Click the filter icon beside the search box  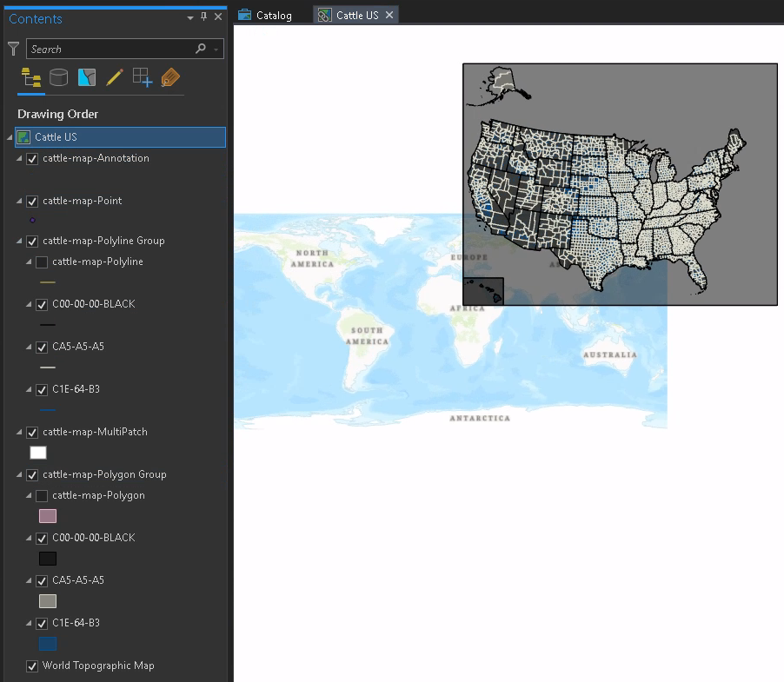click(x=12, y=49)
